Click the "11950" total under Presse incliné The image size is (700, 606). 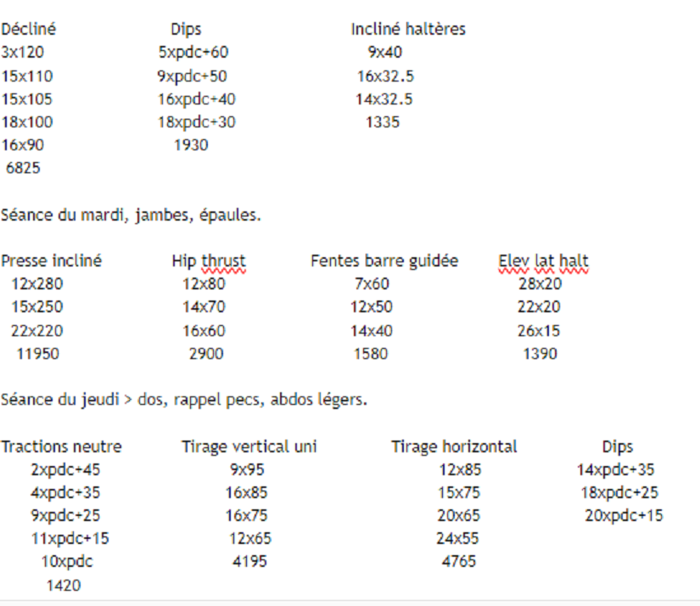pyautogui.click(x=38, y=354)
